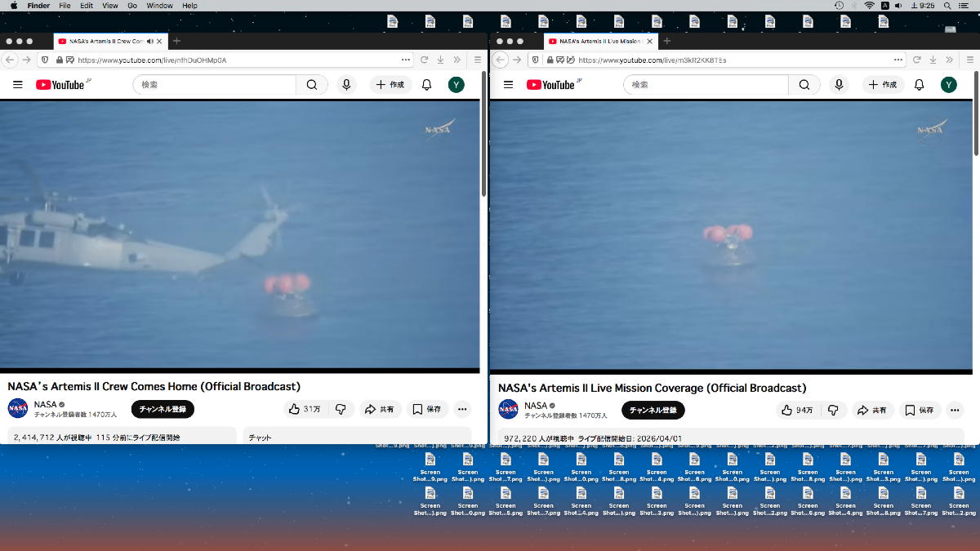Open left browser hamburger application menu

(x=478, y=60)
